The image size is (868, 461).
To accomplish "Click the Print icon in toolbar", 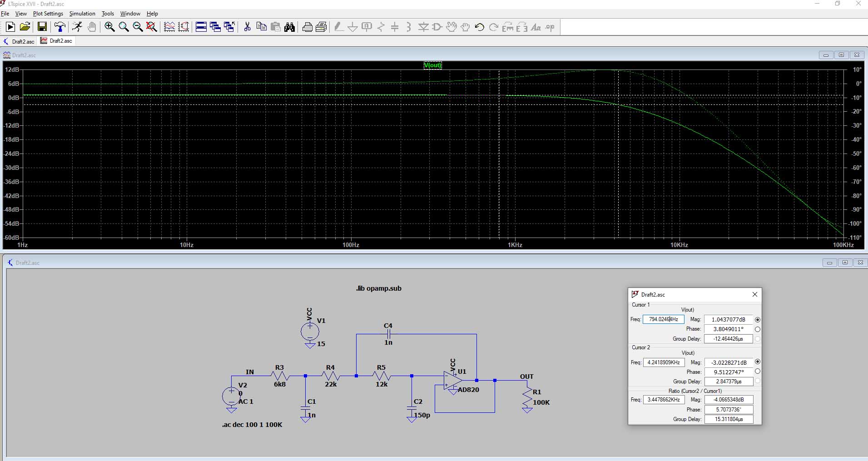I will coord(307,27).
